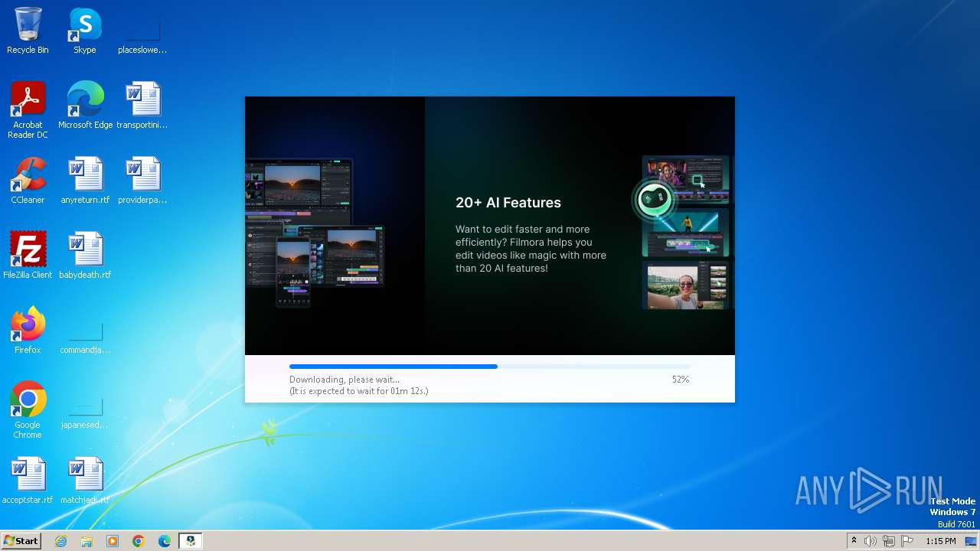Viewport: 980px width, 551px height.
Task: Open Chrome from the taskbar
Action: pyautogui.click(x=139, y=541)
